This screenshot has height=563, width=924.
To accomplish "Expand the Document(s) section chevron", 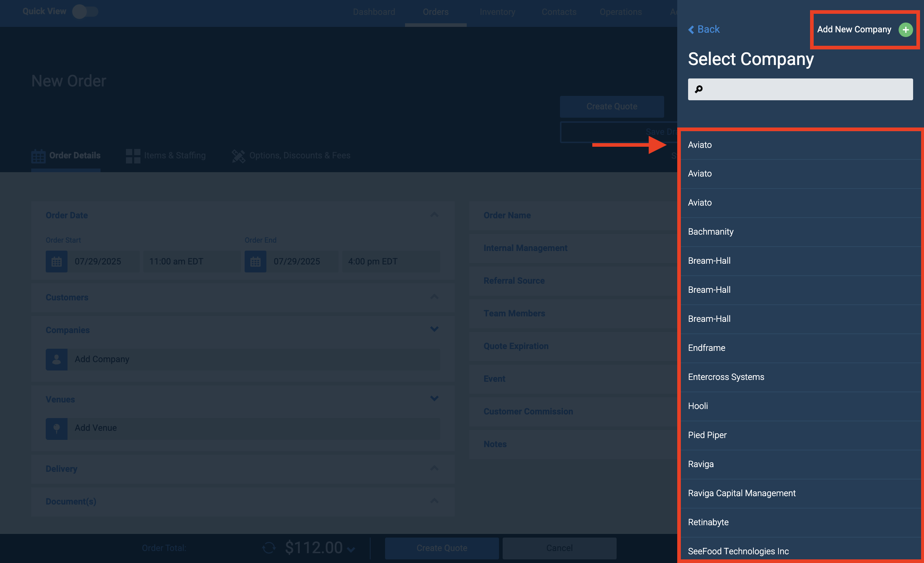I will point(434,501).
